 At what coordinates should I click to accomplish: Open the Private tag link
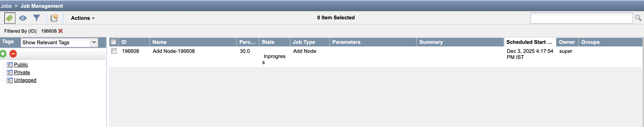(x=22, y=72)
